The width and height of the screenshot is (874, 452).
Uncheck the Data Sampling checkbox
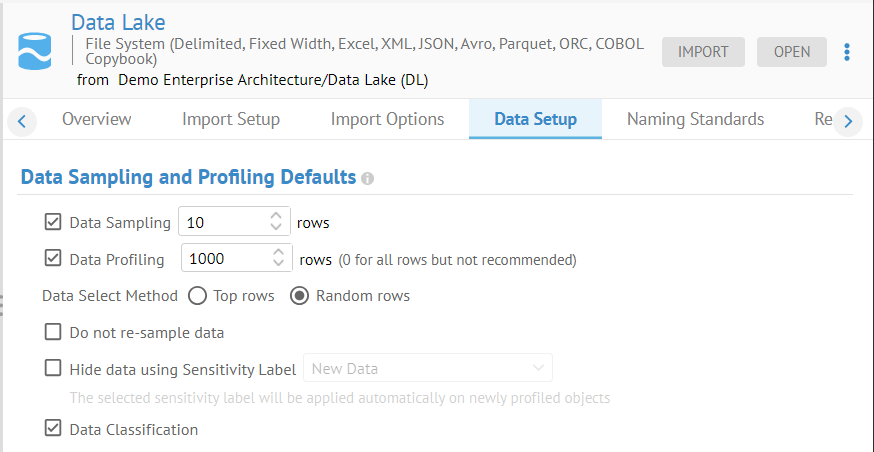tap(54, 222)
